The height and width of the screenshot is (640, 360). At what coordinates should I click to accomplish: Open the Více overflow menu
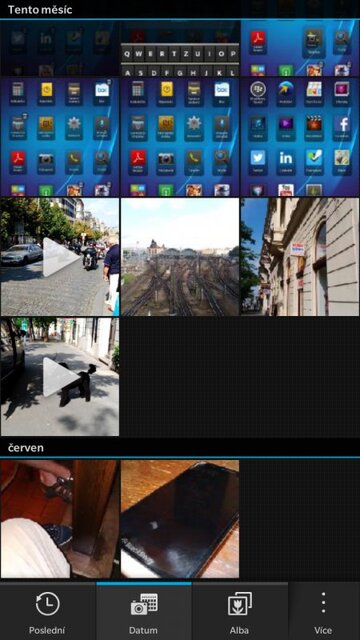324,611
